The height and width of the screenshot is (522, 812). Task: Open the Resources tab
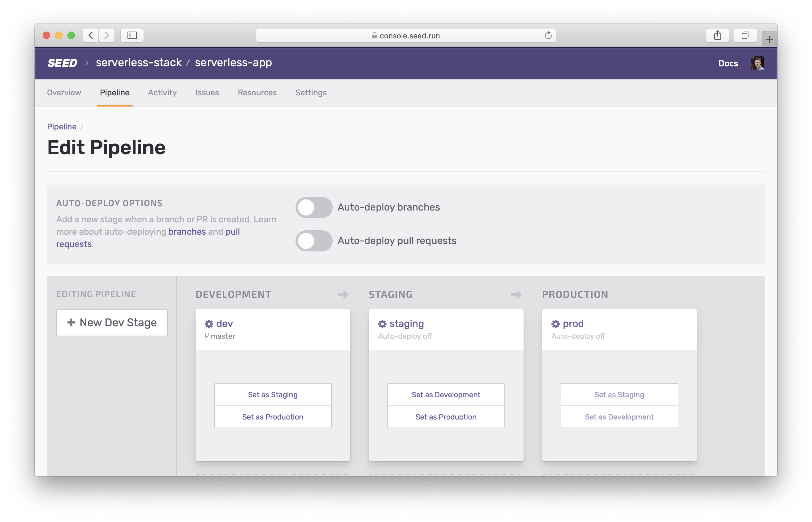tap(257, 93)
